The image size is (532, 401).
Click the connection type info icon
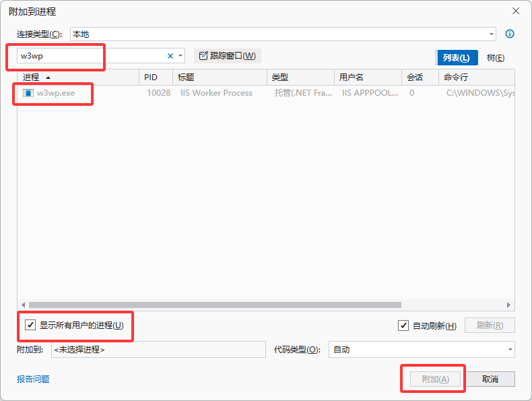click(x=510, y=34)
